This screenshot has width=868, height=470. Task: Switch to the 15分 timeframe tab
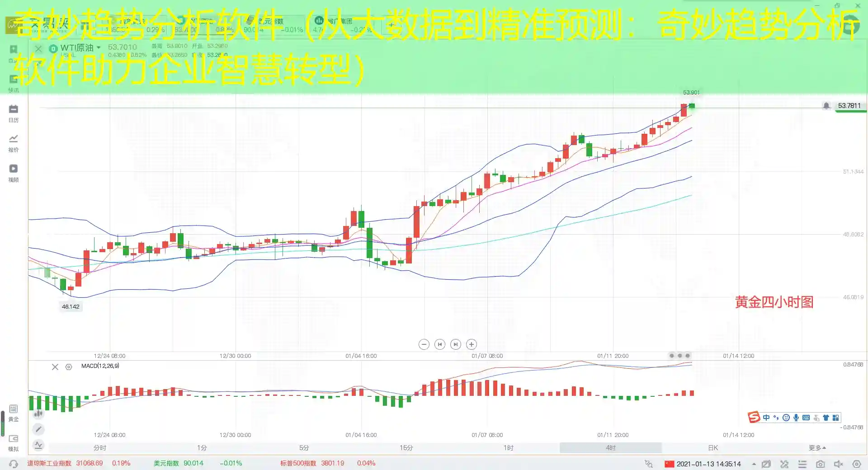(406, 448)
